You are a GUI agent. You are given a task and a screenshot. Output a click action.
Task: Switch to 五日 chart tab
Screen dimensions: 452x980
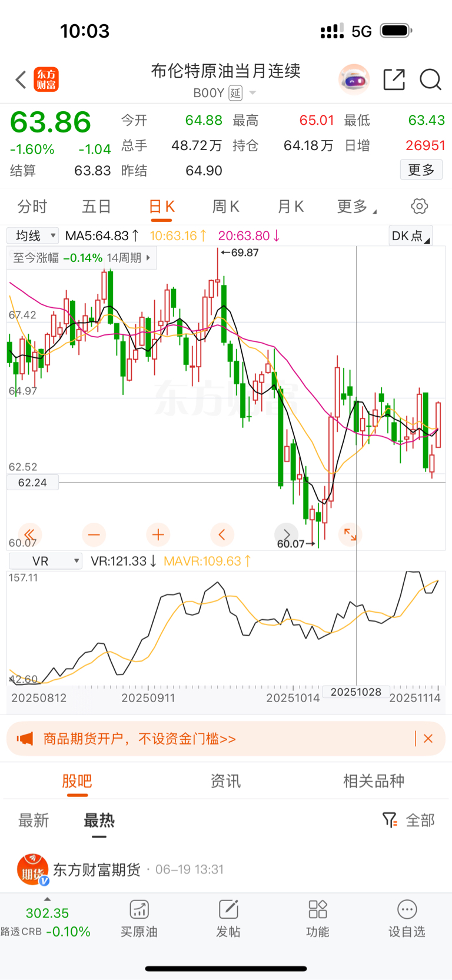tap(97, 207)
